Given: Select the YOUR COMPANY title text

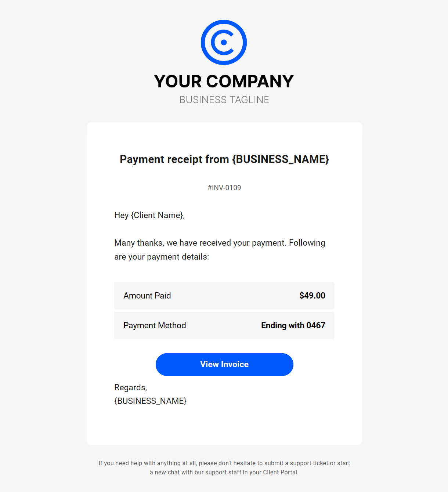Looking at the screenshot, I should pos(224,82).
